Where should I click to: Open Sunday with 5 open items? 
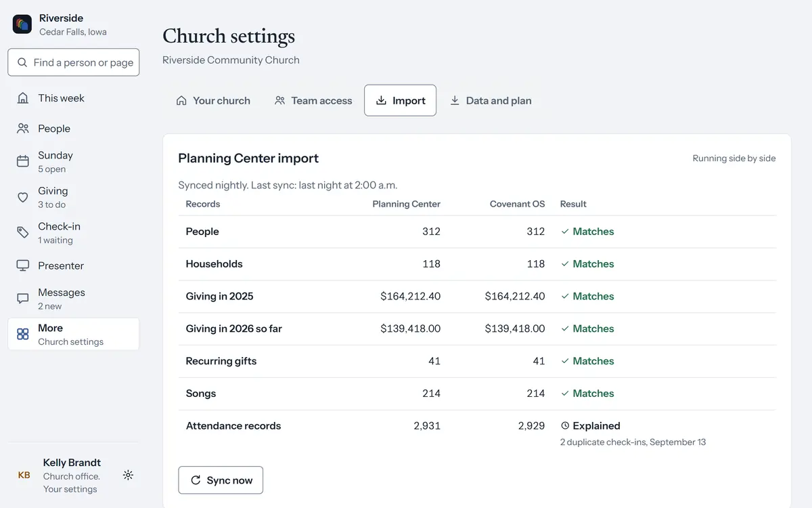pyautogui.click(x=74, y=161)
